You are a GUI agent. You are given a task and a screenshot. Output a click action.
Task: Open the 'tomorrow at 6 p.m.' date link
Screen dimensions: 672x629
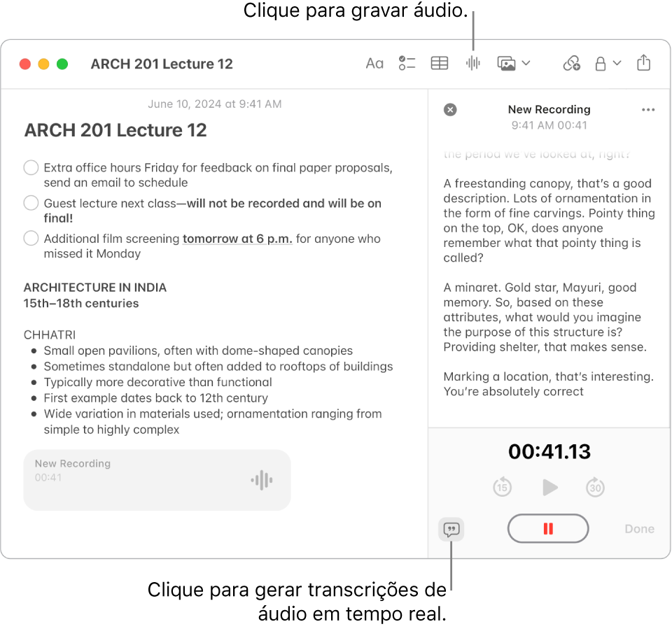(237, 239)
